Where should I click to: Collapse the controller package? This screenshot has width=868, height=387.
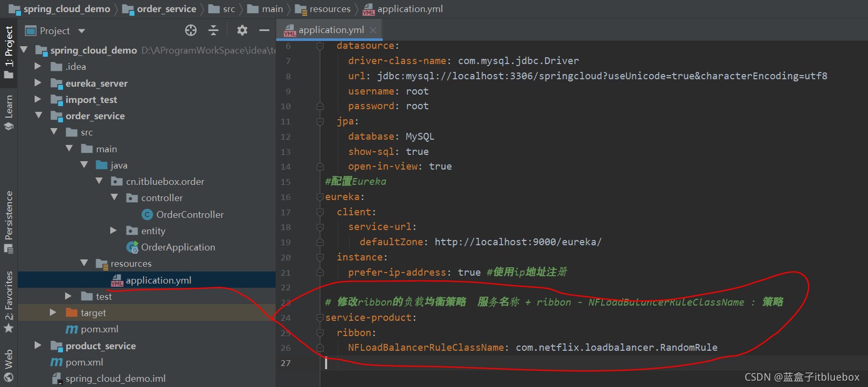tap(115, 197)
